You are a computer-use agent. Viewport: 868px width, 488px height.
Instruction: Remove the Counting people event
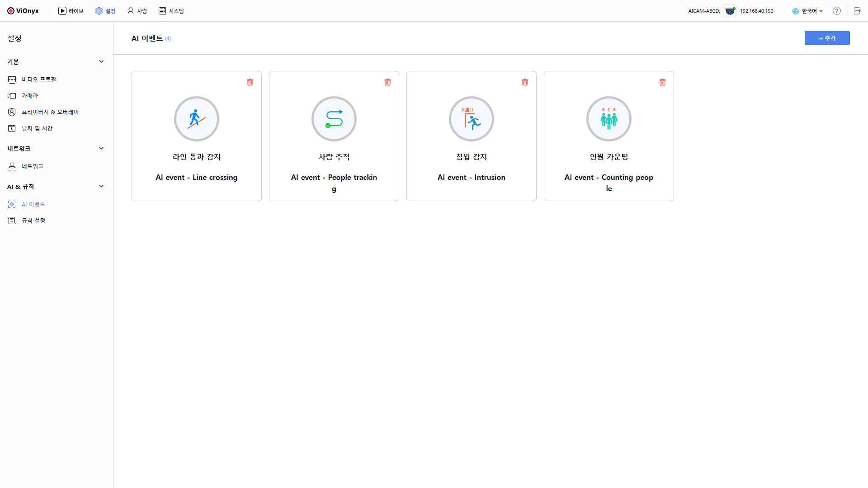click(x=662, y=82)
